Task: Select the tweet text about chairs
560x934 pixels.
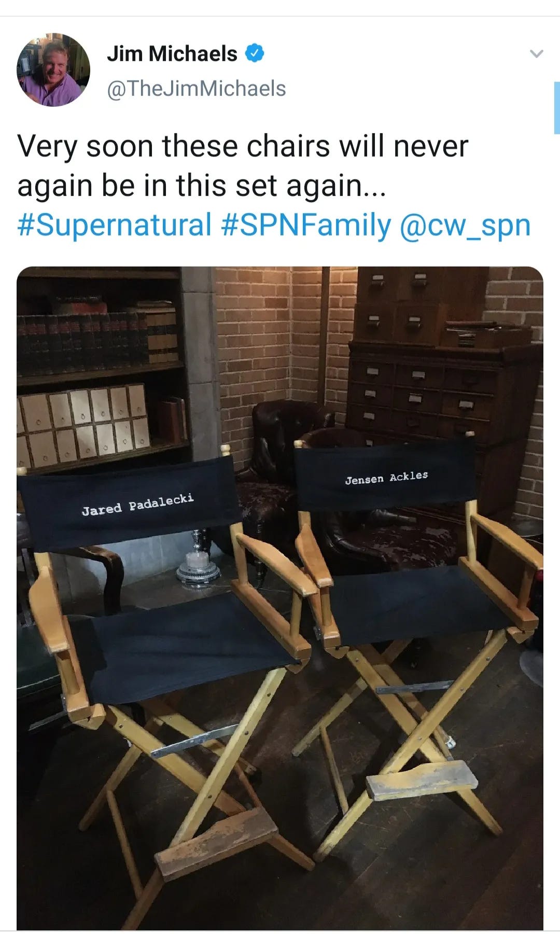Action: [243, 166]
